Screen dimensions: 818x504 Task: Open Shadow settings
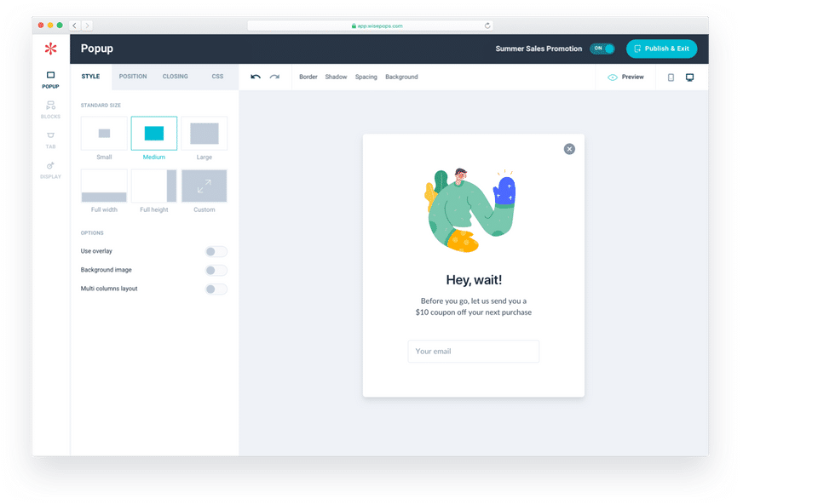[x=336, y=77]
